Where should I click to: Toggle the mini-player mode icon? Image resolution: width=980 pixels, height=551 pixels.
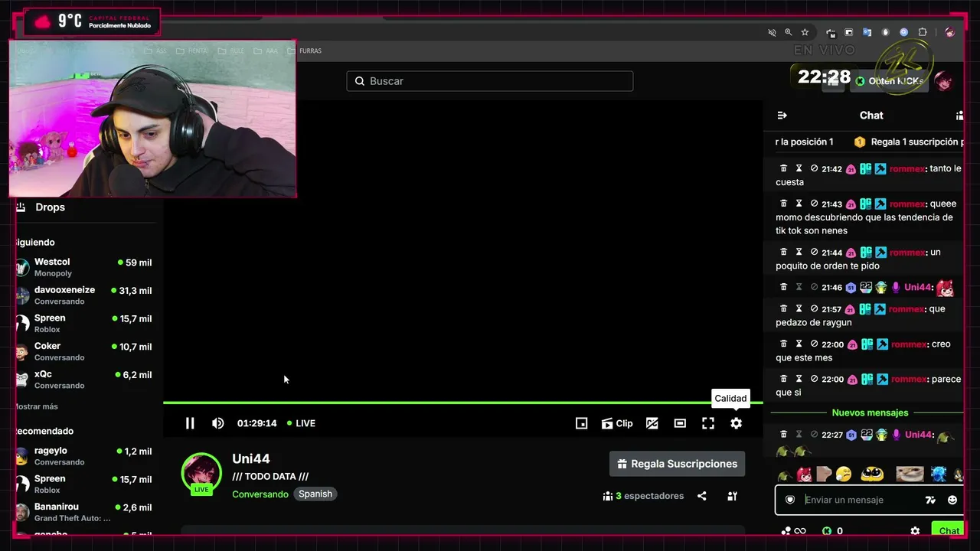[581, 423]
